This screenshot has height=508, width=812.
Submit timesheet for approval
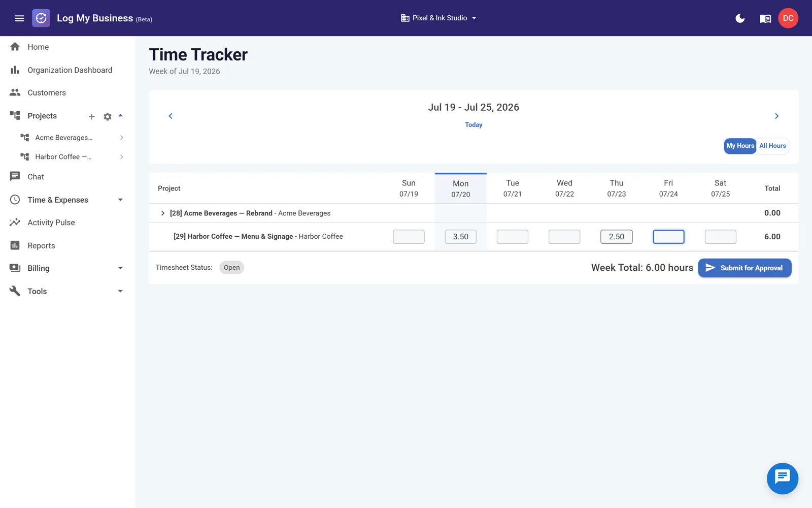pos(745,268)
